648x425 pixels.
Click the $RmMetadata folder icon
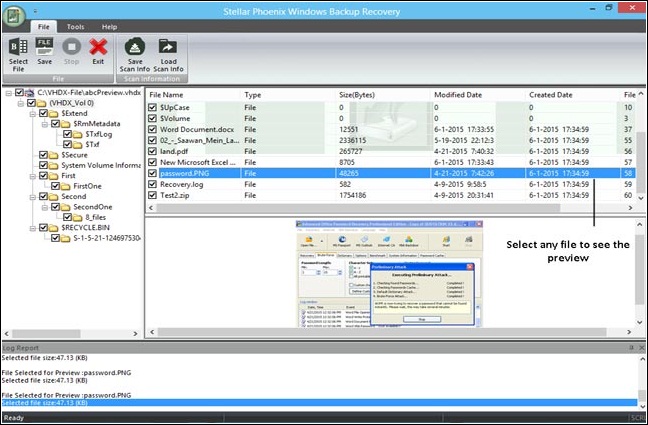[x=66, y=124]
